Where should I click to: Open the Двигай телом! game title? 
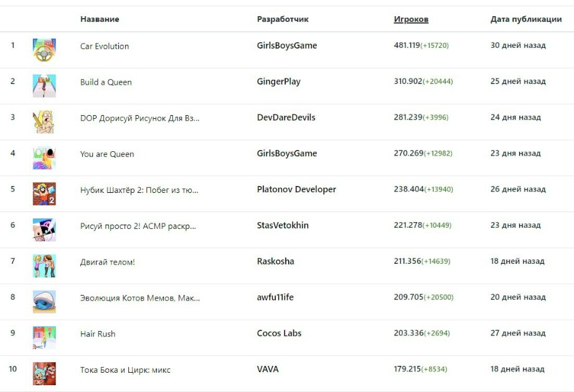pos(108,262)
